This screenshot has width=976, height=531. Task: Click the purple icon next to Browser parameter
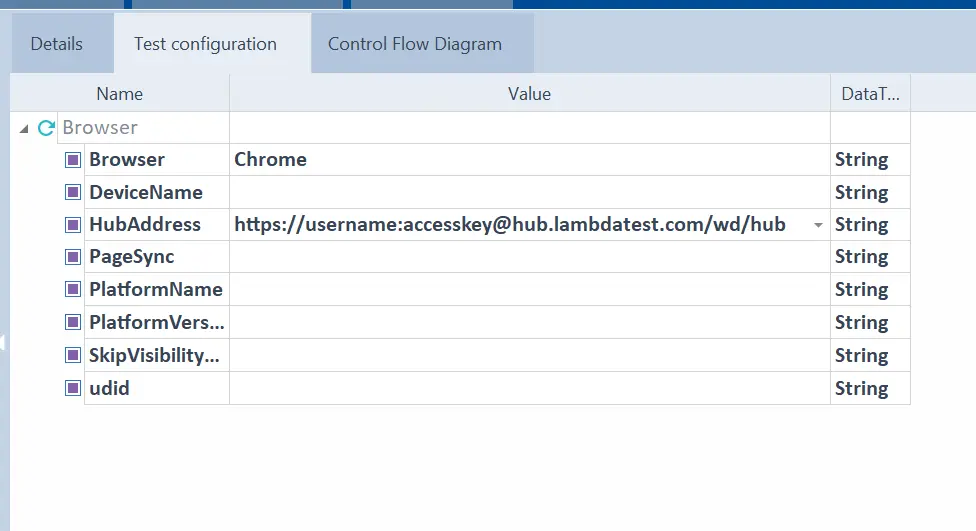73,160
